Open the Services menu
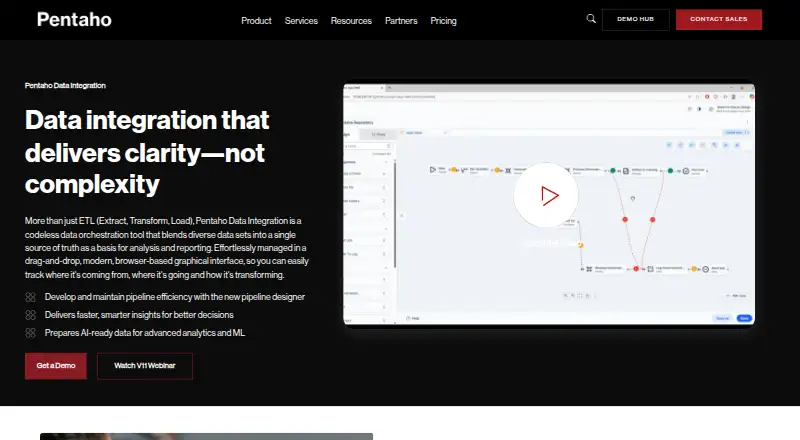This screenshot has height=440, width=800. [x=301, y=21]
